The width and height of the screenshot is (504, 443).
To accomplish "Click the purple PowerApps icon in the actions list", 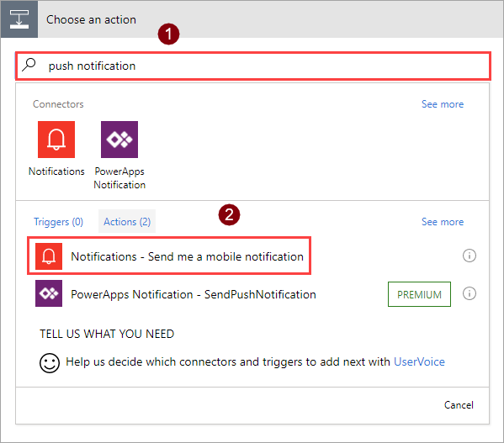I will coord(49,293).
